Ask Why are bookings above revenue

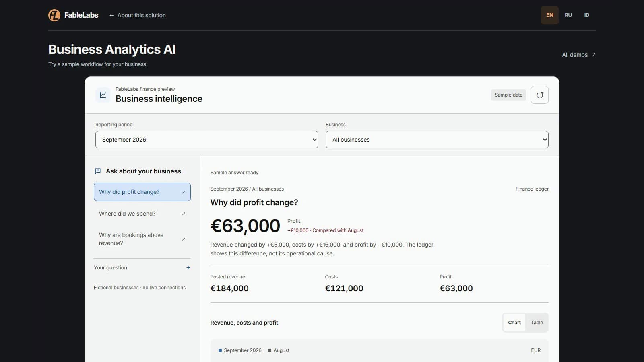pyautogui.click(x=142, y=239)
